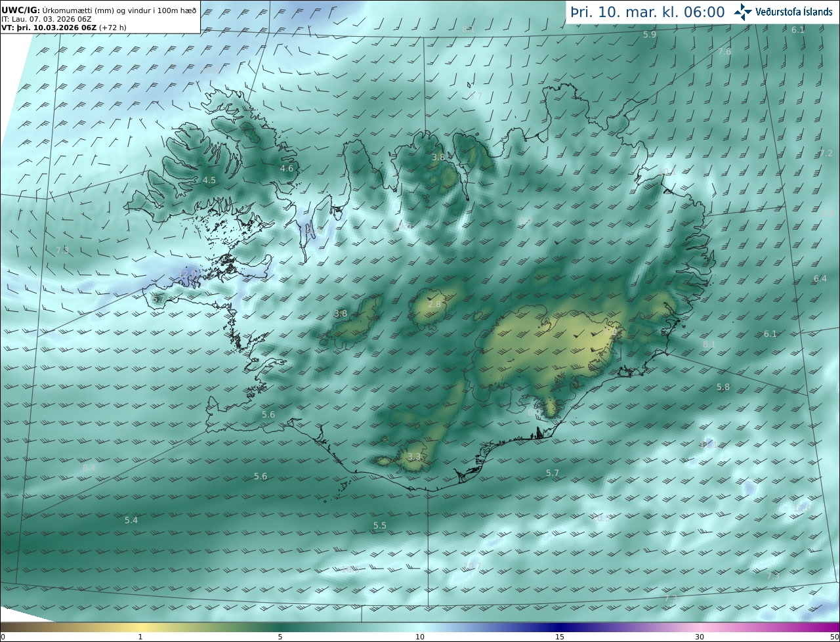This screenshot has height=642, width=840.
Task: Click the 5.7 value off the southeast coast
Action: coord(553,473)
